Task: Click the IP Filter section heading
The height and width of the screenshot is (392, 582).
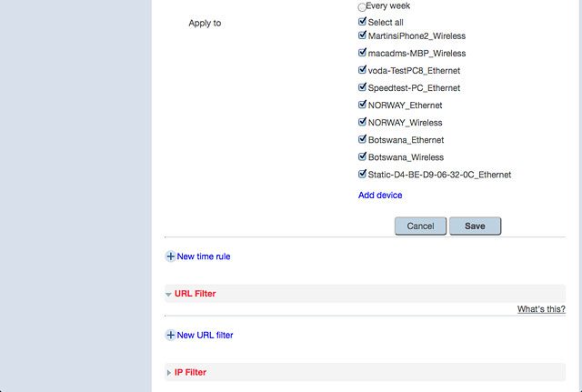Action: click(x=190, y=372)
